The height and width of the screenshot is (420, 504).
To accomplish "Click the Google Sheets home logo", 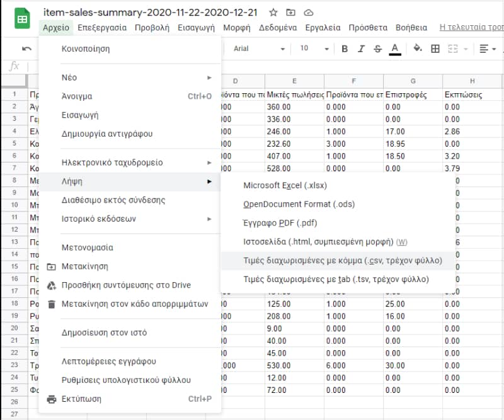I will tap(22, 20).
